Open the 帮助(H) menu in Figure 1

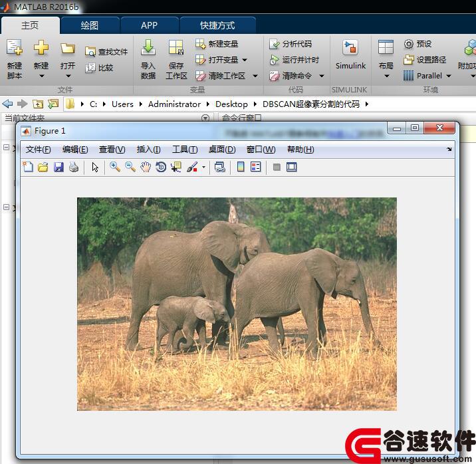click(300, 150)
